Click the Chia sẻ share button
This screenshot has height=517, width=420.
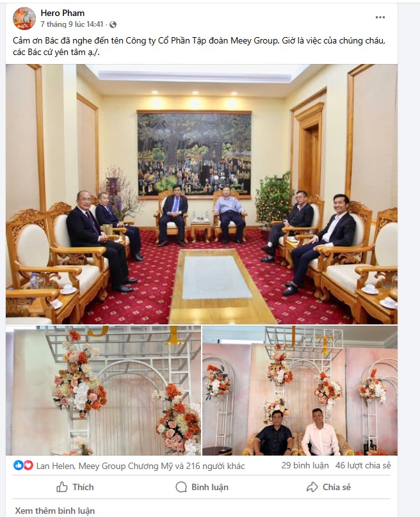tap(328, 487)
